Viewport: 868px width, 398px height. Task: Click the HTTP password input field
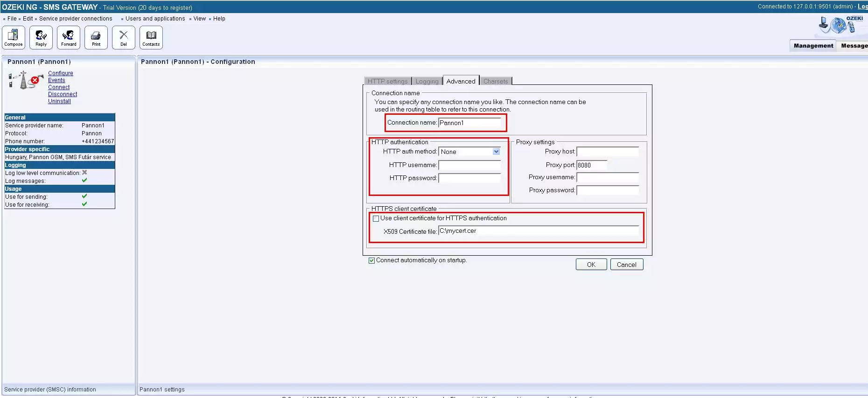click(x=469, y=178)
